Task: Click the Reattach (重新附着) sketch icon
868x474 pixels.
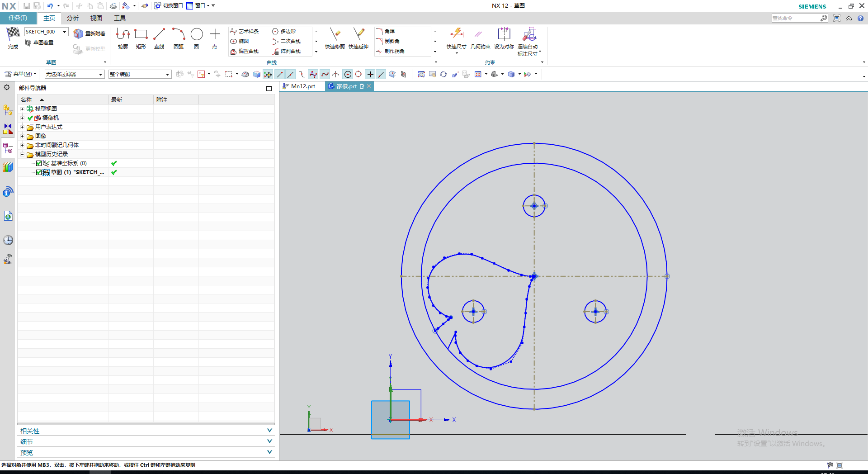Action: tap(89, 33)
